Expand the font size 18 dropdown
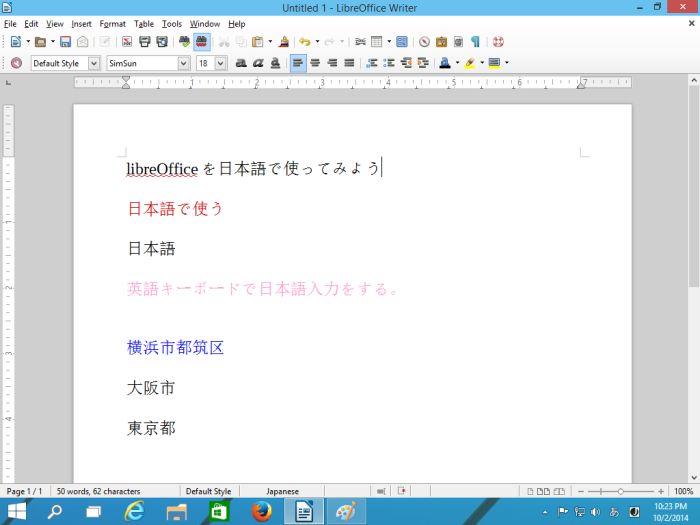Screen dimensions: 700x525 (221, 63)
